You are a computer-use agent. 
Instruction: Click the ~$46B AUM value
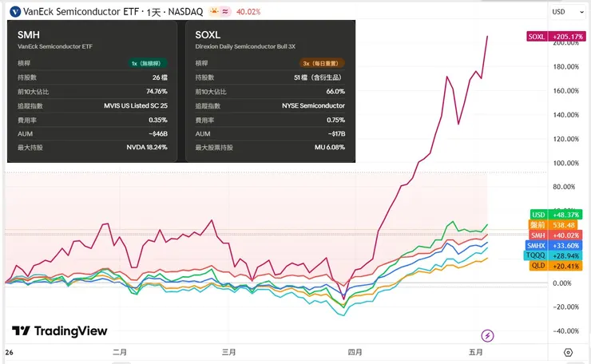coord(158,134)
